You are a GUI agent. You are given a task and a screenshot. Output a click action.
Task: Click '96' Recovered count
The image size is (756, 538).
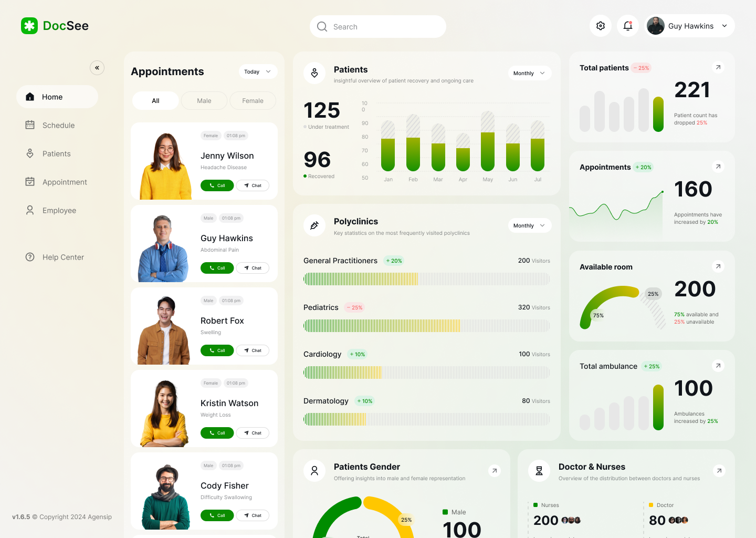317,160
